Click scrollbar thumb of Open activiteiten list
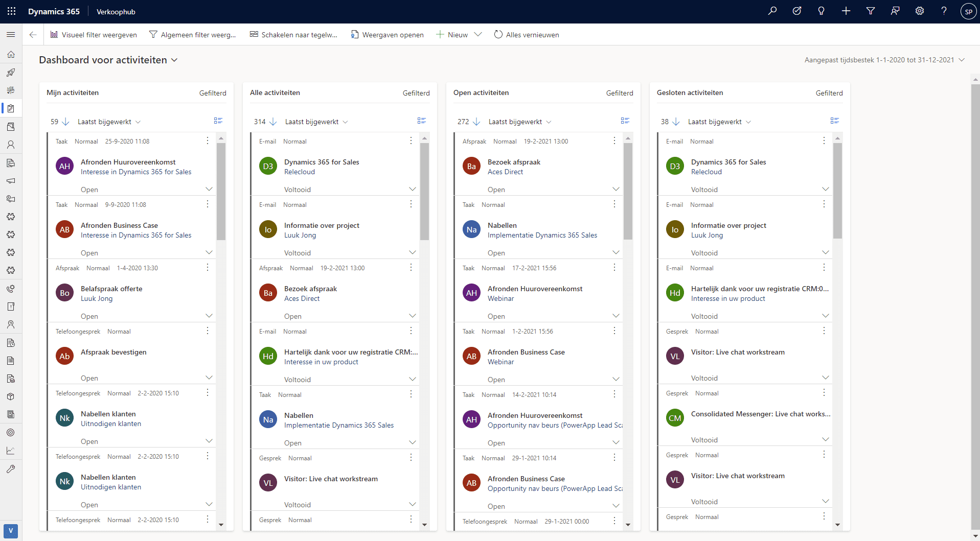Image resolution: width=980 pixels, height=541 pixels. pyautogui.click(x=628, y=191)
